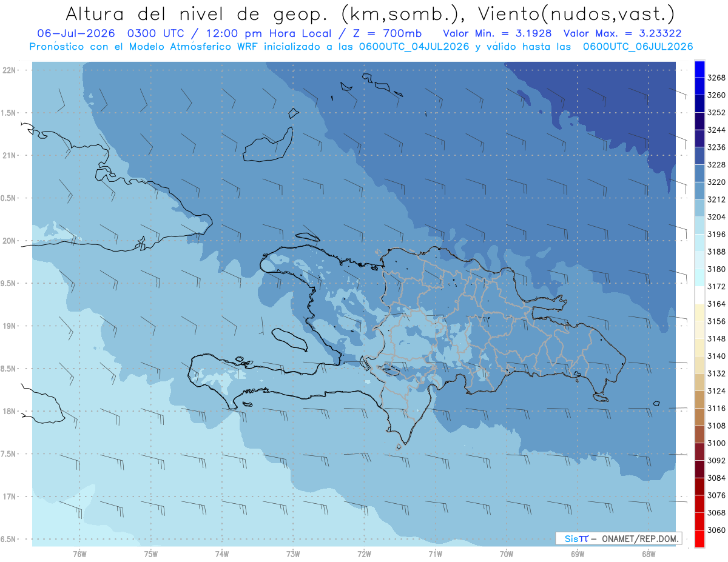Click the legend value 3236
Screen dimensions: 728x562
(716, 147)
